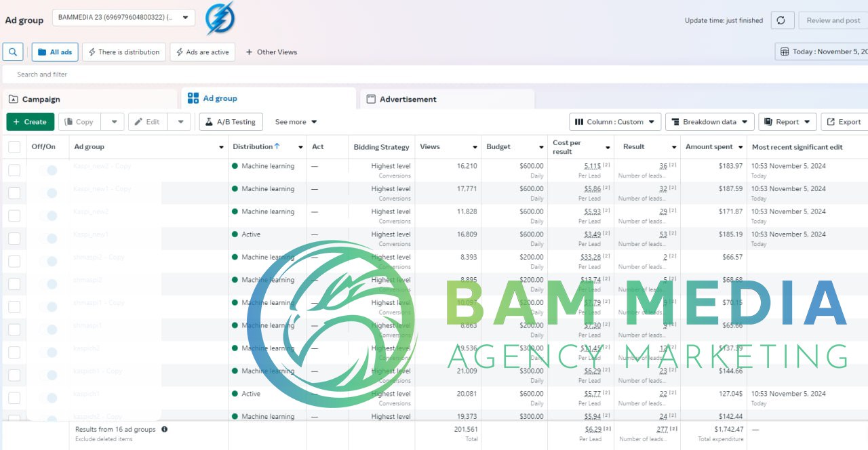Toggle the on/off switch in the $171.87 row
868x450 pixels.
point(47,216)
